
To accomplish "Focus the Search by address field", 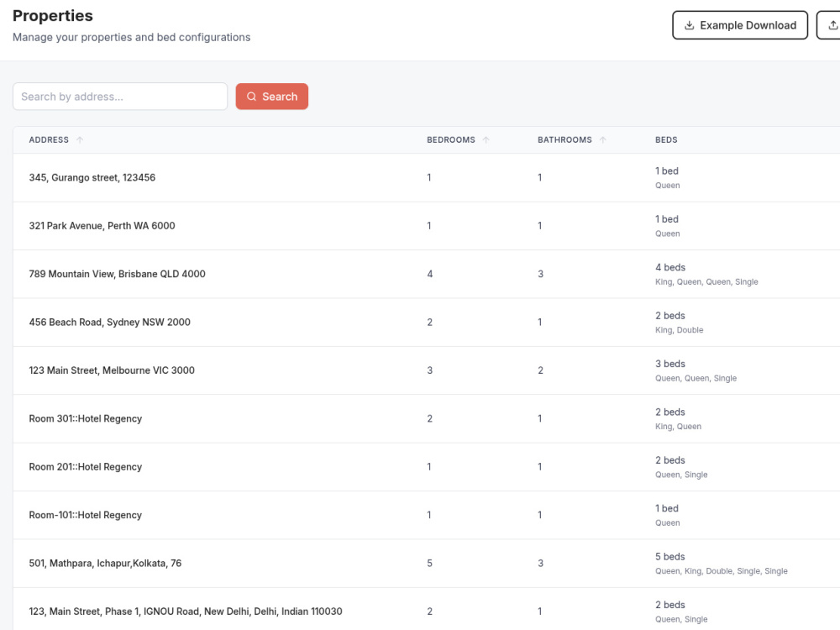I will (120, 97).
